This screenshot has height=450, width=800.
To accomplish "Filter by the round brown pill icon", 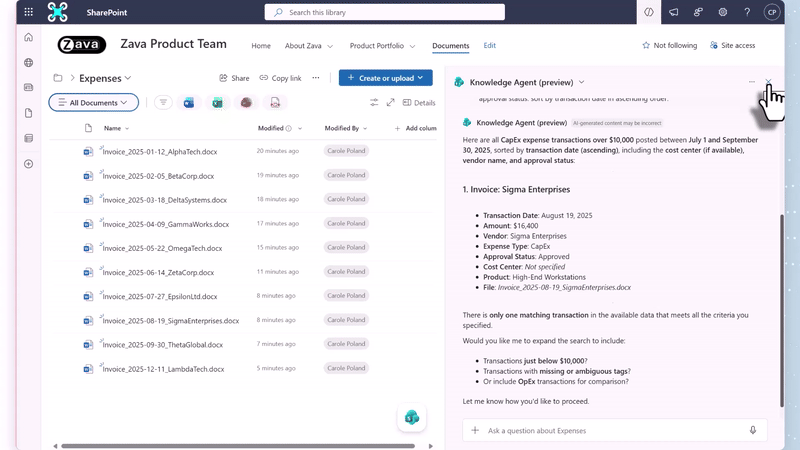I will (246, 103).
